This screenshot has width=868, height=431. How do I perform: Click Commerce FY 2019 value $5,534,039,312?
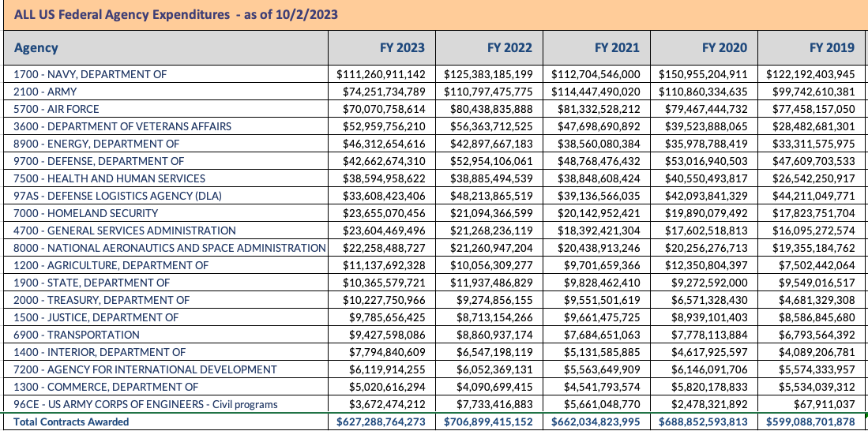pyautogui.click(x=817, y=387)
